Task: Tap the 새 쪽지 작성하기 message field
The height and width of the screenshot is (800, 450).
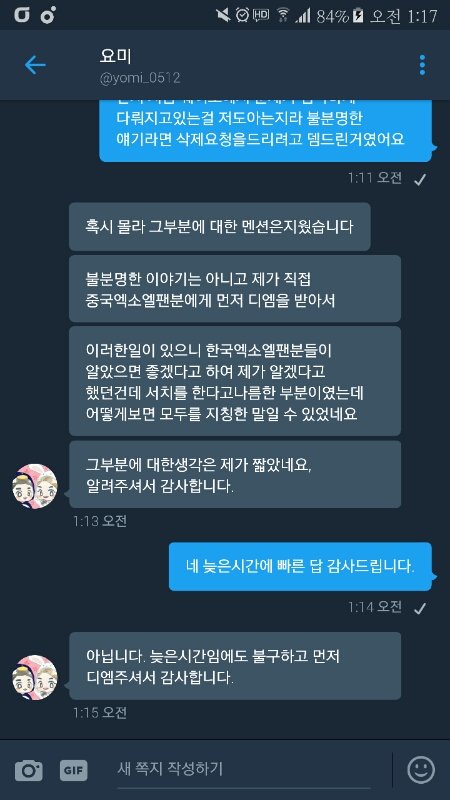Action: pyautogui.click(x=243, y=768)
